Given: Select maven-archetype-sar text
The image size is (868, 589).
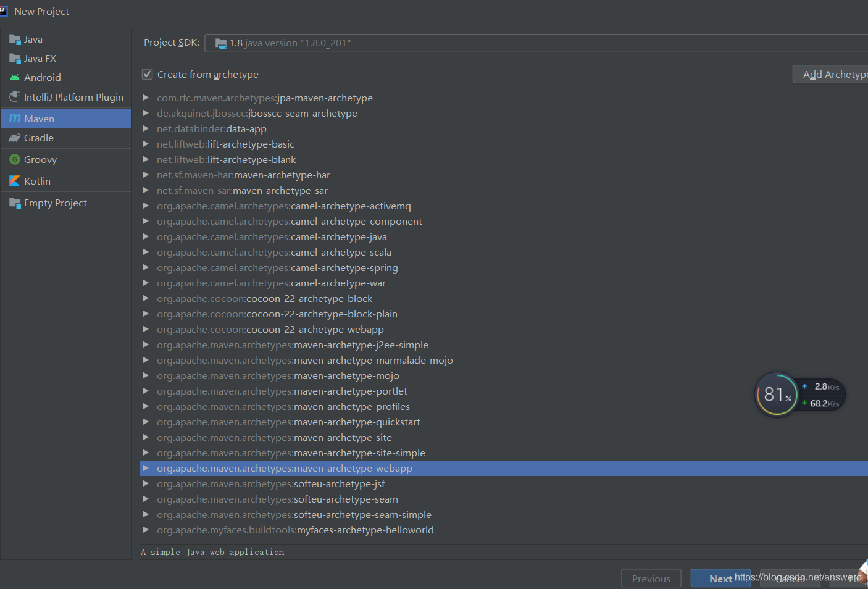Looking at the screenshot, I should [x=280, y=190].
